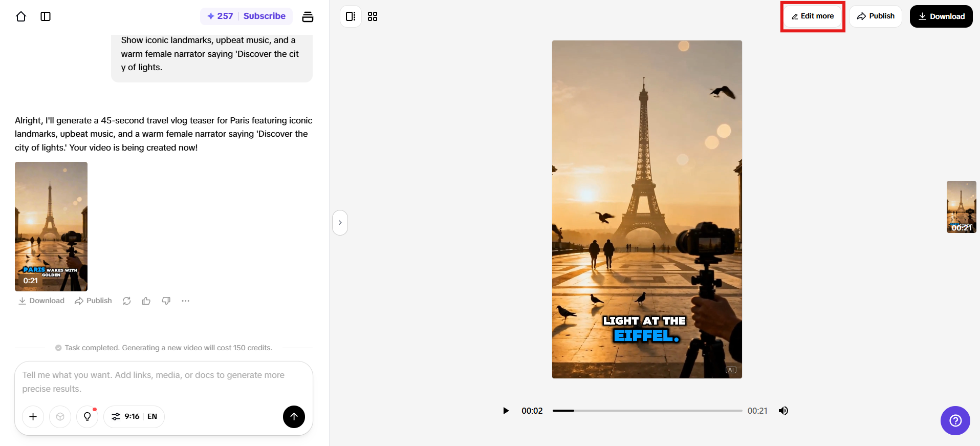Click the lightbulb ideas icon

pos(88,417)
